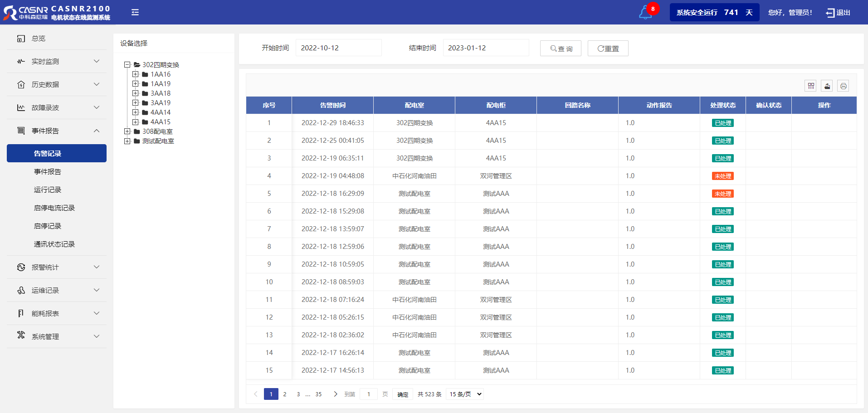Screen dimensions: 868x413
Task: Click the 报警统计 sidebar icon
Action: click(21, 267)
